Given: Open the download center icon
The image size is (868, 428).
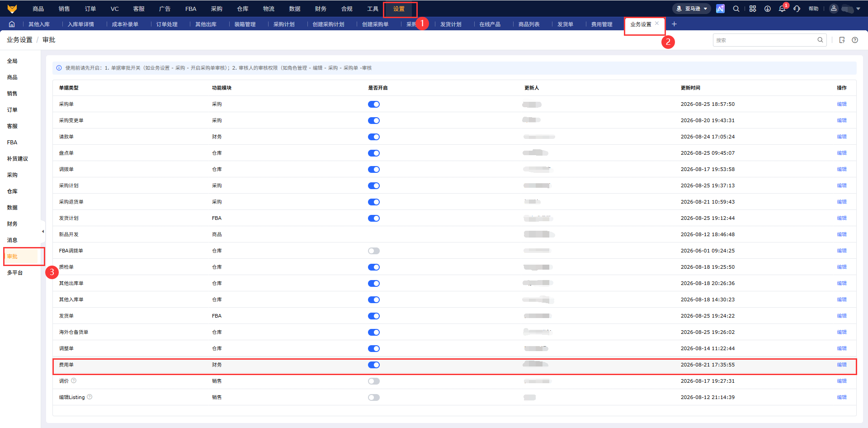Looking at the screenshot, I should pyautogui.click(x=768, y=9).
